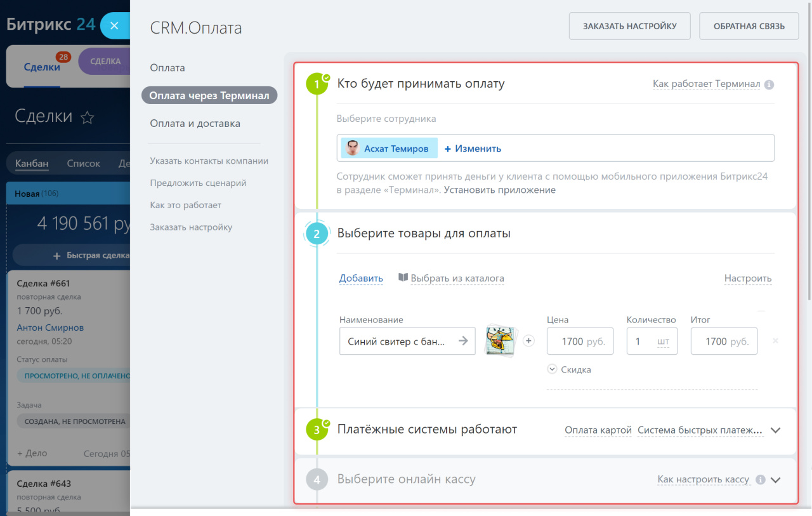This screenshot has height=516, width=812.
Task: Click the ПРОСМОТРЕНО, НЕ ОПЛАЧЕНО status badge
Action: (74, 376)
